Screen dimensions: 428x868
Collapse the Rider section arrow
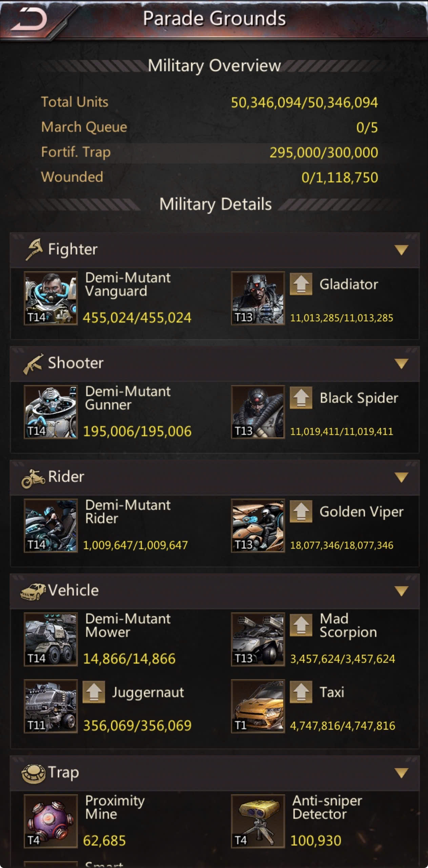(402, 477)
